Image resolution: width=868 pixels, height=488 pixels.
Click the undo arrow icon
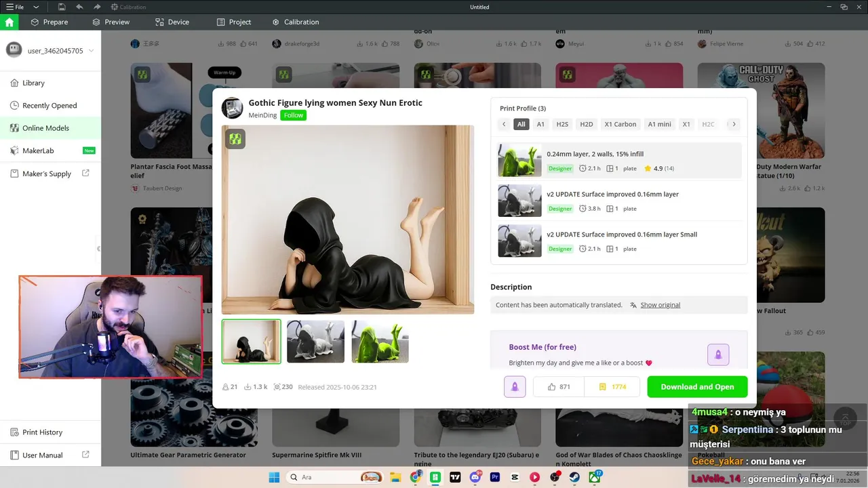(x=79, y=7)
